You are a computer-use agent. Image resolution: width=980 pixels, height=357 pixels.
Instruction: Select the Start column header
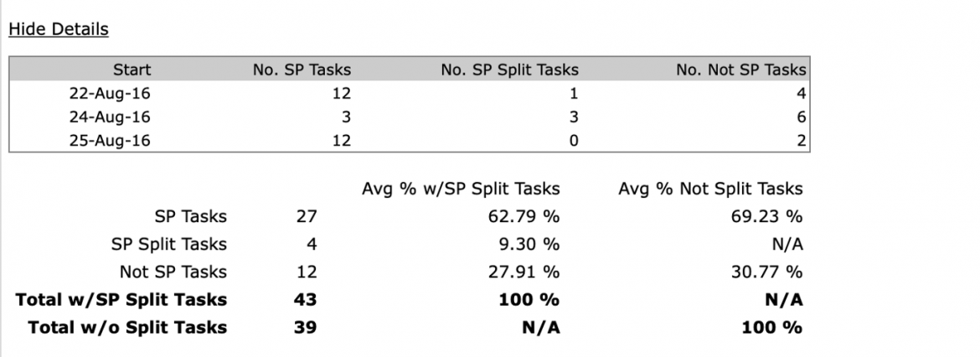(x=132, y=70)
